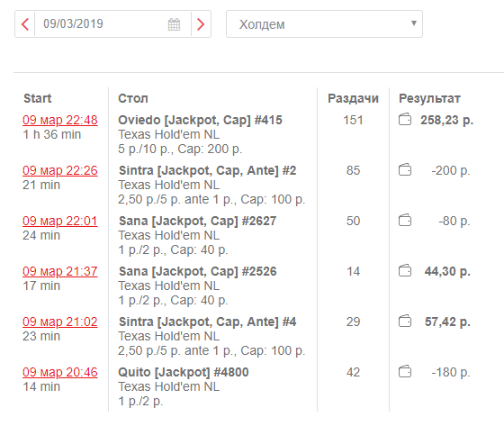Click wallet icon beside -180 р. result
This screenshot has height=426, width=504.
[x=405, y=372]
